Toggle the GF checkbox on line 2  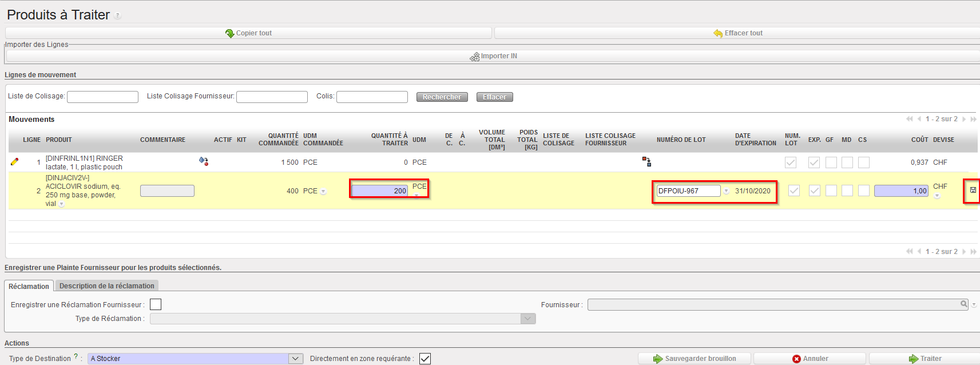pos(831,191)
